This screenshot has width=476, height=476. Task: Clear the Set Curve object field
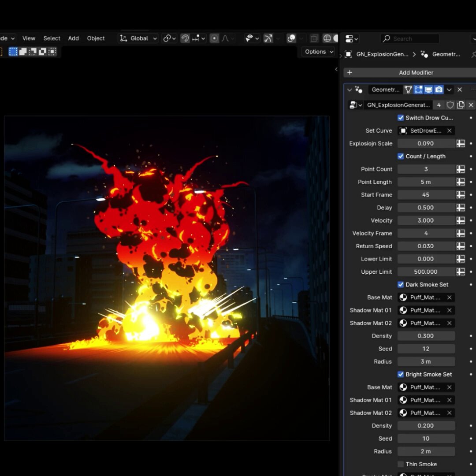[x=449, y=130]
